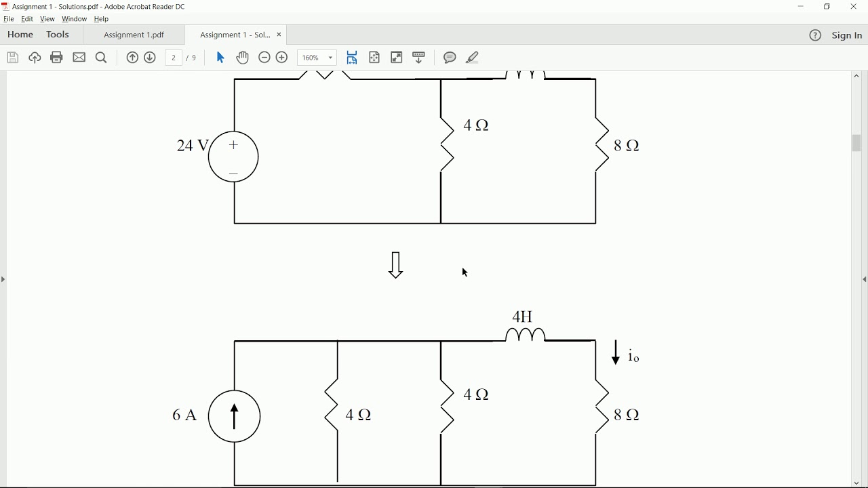Add a comment sticky note icon
The image size is (868, 488).
(x=450, y=58)
